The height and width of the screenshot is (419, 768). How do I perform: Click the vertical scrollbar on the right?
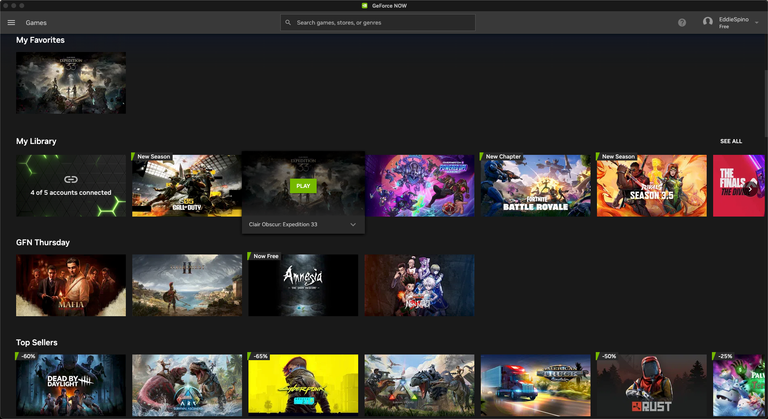[x=766, y=103]
